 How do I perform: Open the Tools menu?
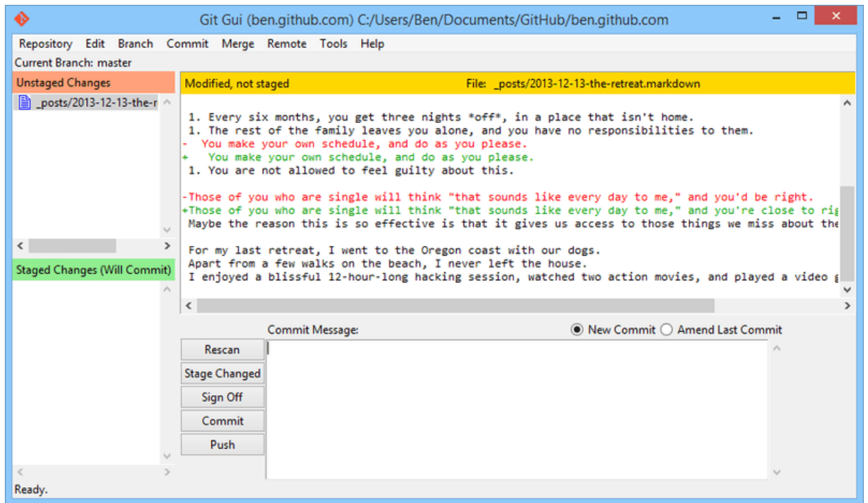point(334,43)
